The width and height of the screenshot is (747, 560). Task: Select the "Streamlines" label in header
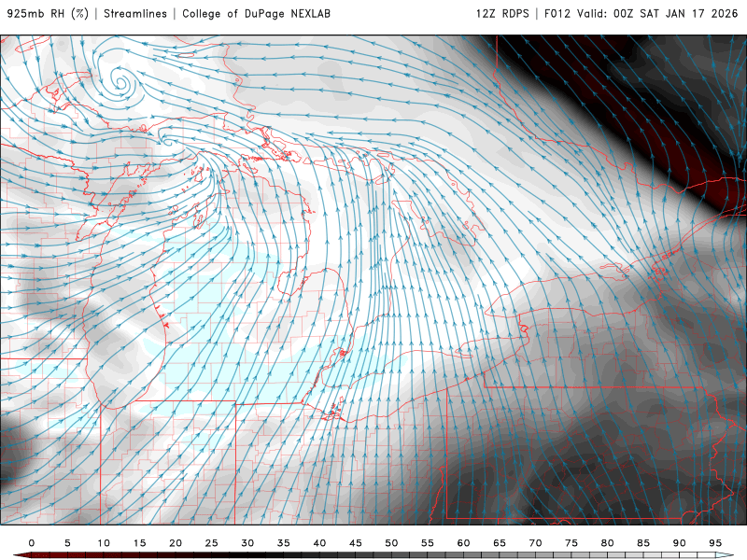click(135, 13)
